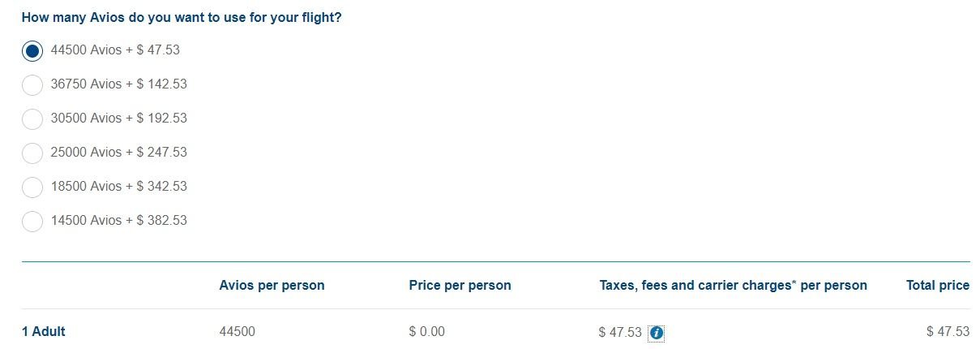Click the '$ 192.53' text in the option label
The height and width of the screenshot is (349, 980).
pyautogui.click(x=161, y=118)
